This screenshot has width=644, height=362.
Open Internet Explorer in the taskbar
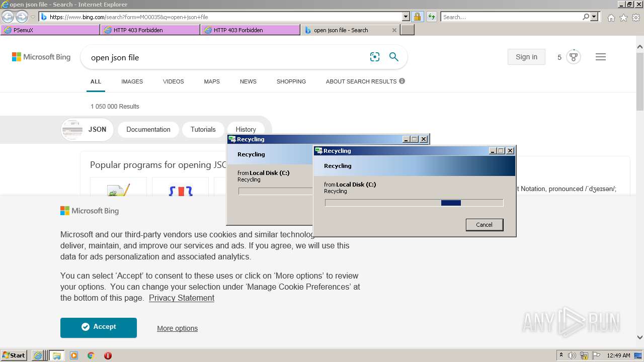coord(38,355)
